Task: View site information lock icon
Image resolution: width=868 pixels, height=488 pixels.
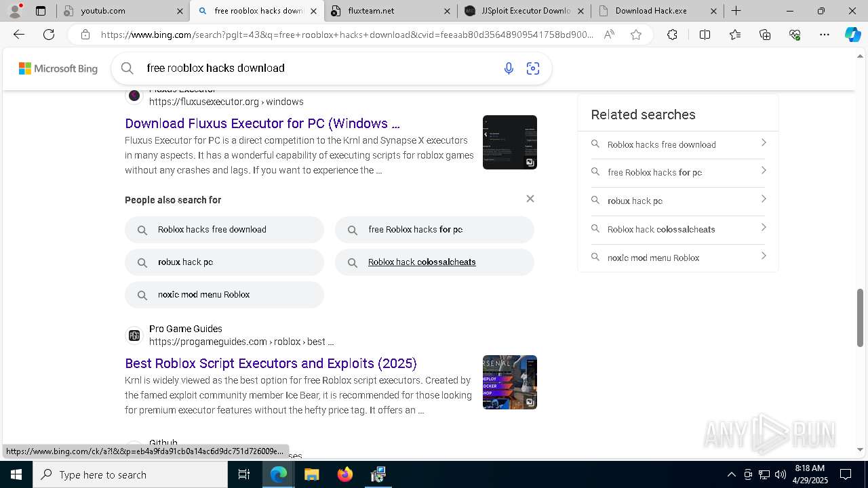Action: (85, 35)
